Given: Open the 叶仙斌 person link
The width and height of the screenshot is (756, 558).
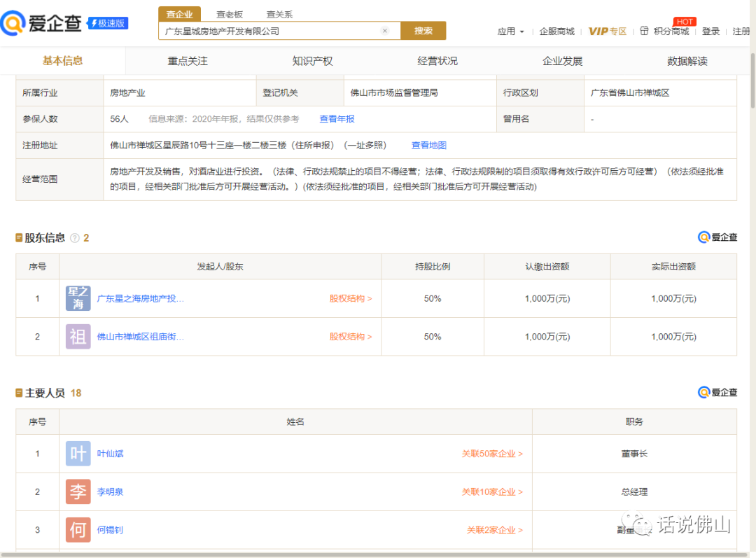Looking at the screenshot, I should click(x=110, y=454).
